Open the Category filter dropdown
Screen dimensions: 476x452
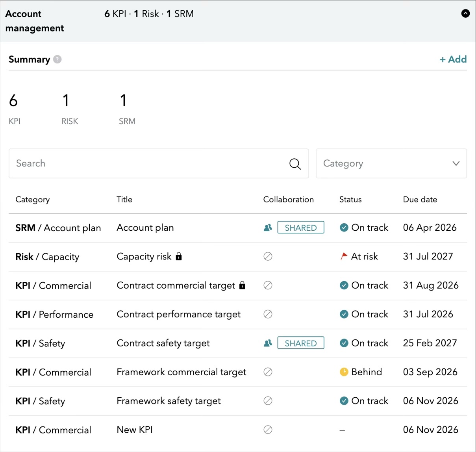(x=391, y=163)
